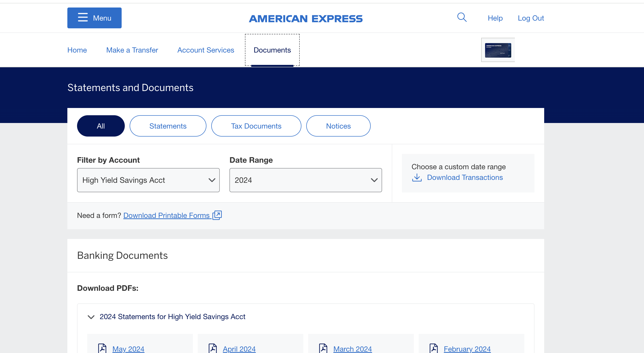The image size is (644, 353).
Task: Open the Account Services tab
Action: (x=205, y=50)
